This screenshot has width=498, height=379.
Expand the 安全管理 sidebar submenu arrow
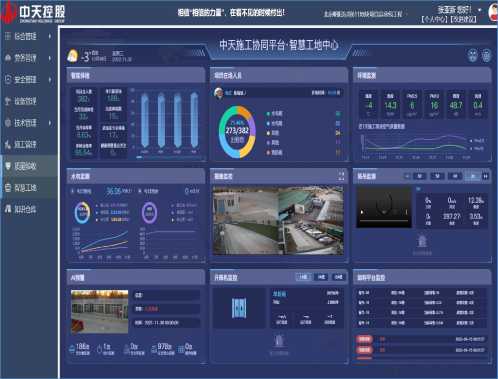point(50,79)
